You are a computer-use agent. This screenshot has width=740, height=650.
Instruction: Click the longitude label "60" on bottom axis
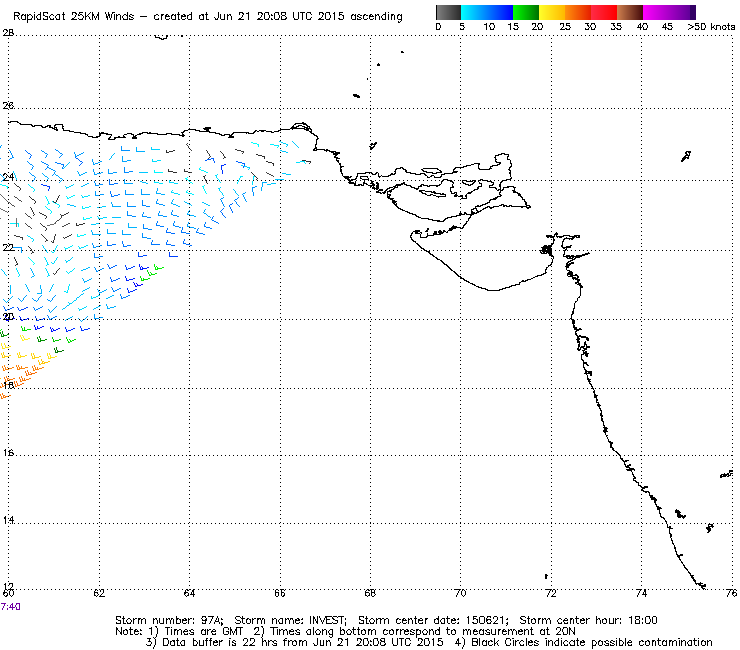pyautogui.click(x=8, y=593)
